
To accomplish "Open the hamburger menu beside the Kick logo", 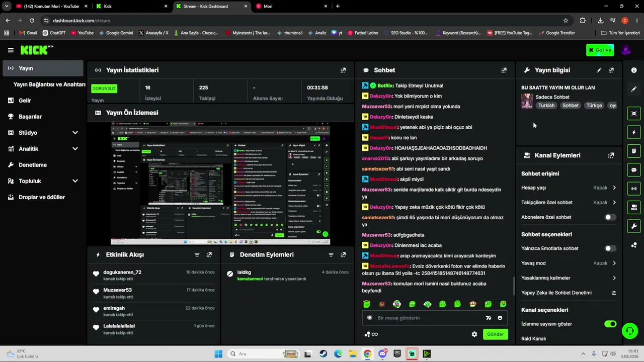I will (11, 50).
